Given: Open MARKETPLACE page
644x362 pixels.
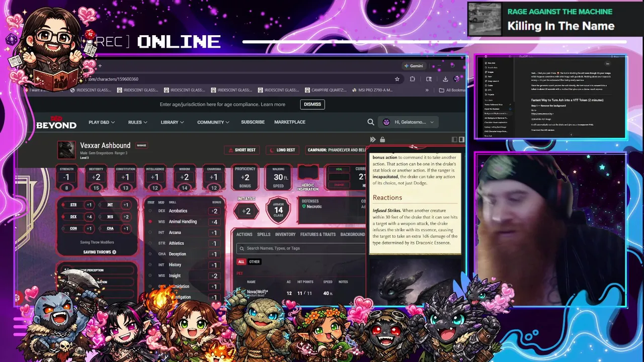Looking at the screenshot, I should (290, 122).
